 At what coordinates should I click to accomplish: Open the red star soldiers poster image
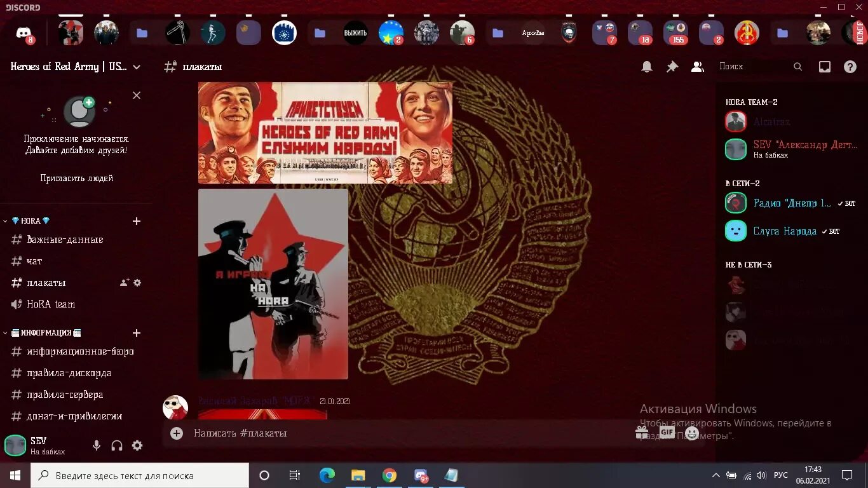tap(273, 284)
